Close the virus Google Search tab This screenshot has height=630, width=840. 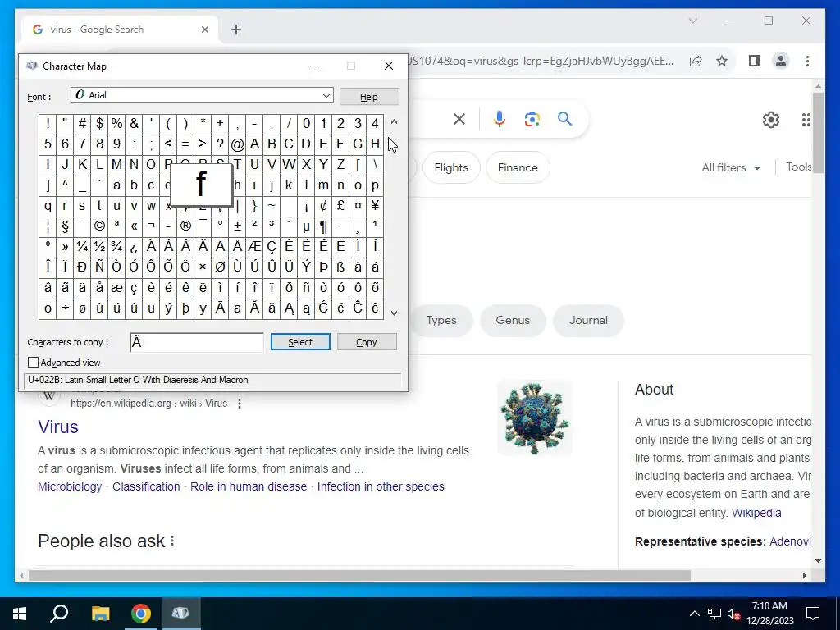click(x=204, y=30)
